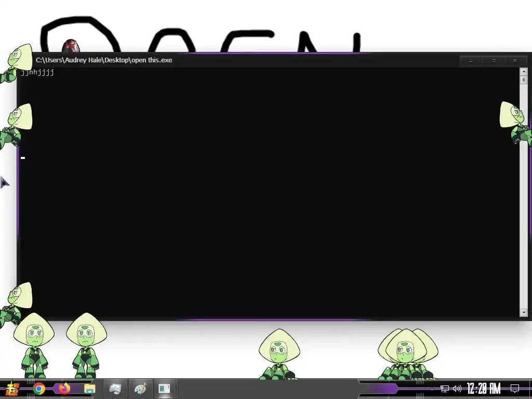Viewport: 532px width, 399px height.
Task: Click the console scrollbar up arrow
Action: click(x=524, y=72)
